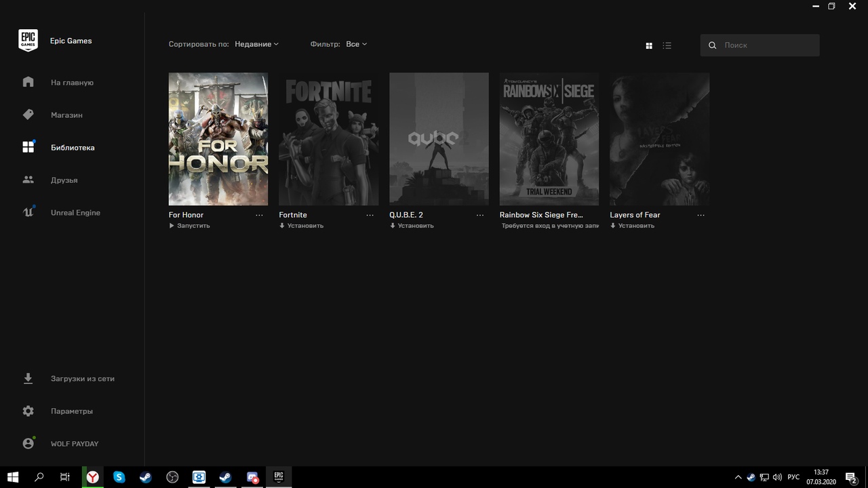The height and width of the screenshot is (488, 868).
Task: Click the Q.U.B.E. 2 title text
Action: click(x=406, y=215)
